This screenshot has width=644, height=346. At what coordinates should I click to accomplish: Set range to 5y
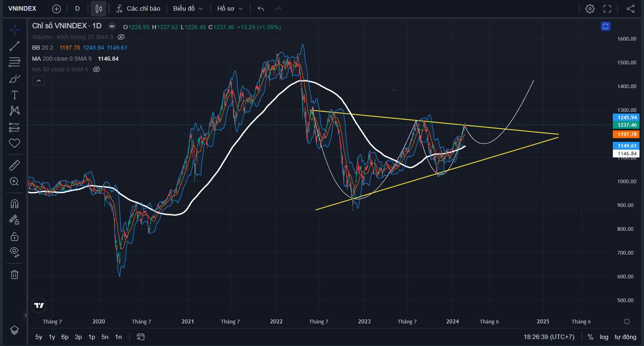[39, 337]
